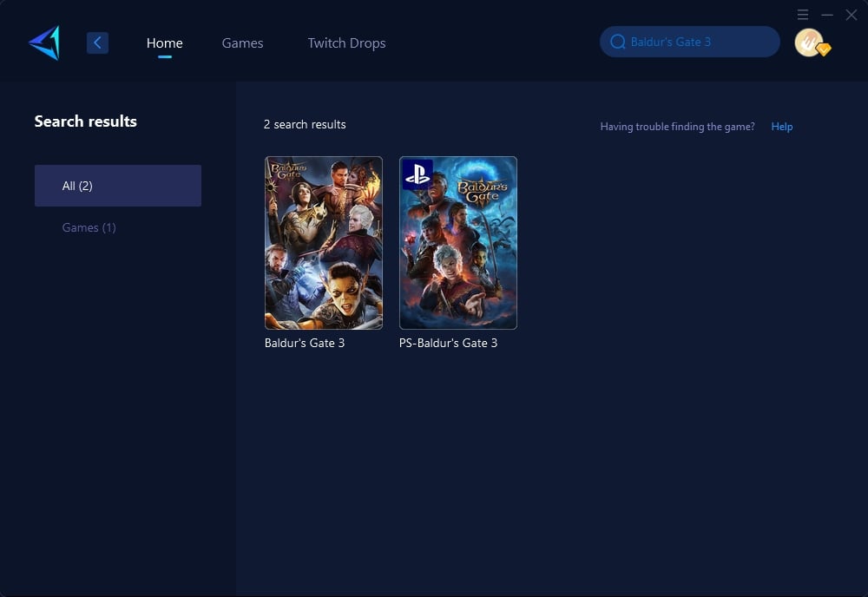Focus the Baldur's Gate 3 search field
This screenshot has width=868, height=597.
690,42
